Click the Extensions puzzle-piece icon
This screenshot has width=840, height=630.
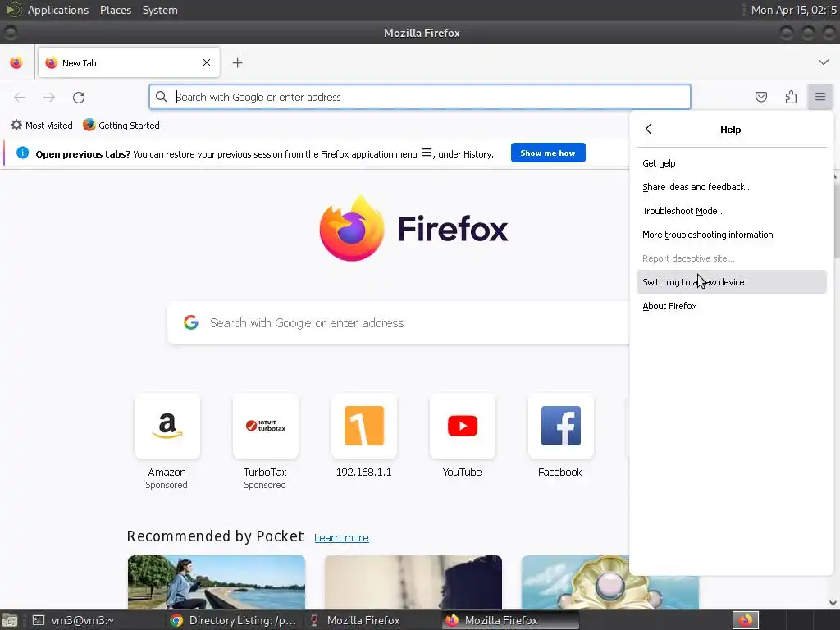click(791, 97)
